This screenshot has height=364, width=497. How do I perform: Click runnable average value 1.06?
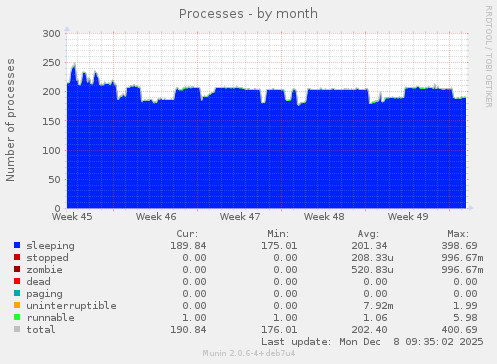[375, 318]
